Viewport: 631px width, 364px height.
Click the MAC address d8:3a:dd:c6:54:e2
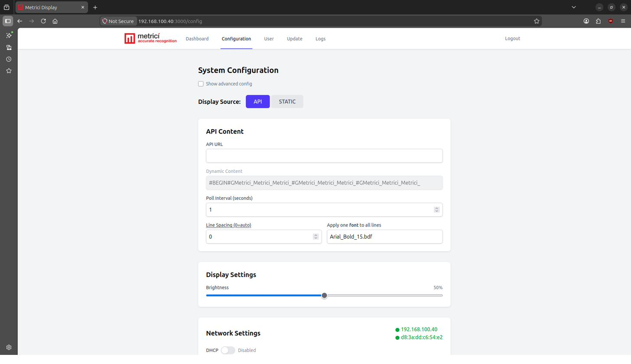(x=422, y=338)
